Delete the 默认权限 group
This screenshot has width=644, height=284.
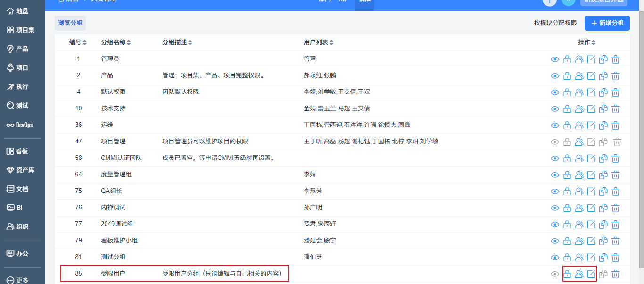(x=615, y=92)
